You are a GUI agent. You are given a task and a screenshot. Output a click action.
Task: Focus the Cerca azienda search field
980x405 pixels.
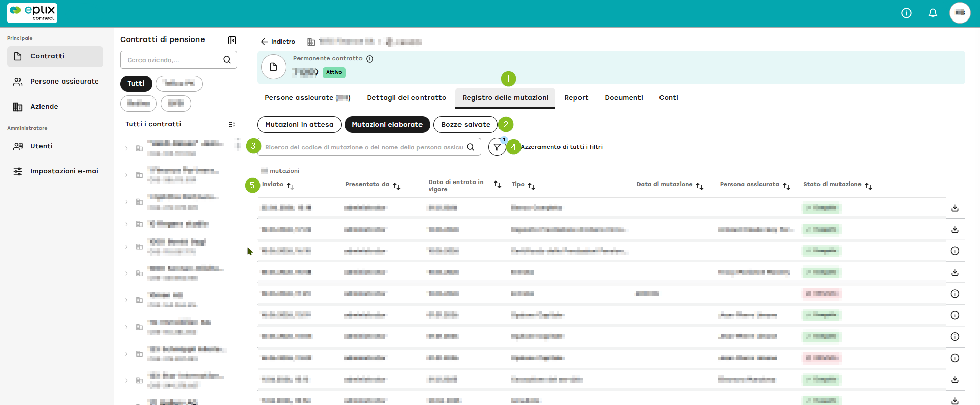(x=178, y=60)
